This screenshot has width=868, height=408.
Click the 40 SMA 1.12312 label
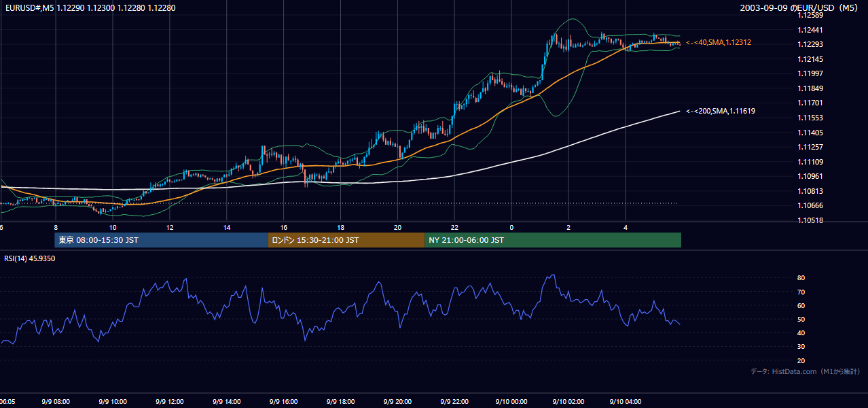(x=719, y=42)
